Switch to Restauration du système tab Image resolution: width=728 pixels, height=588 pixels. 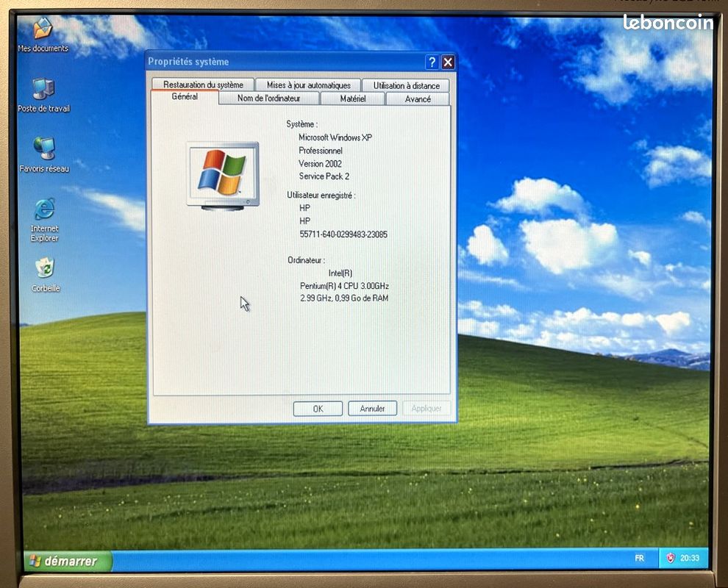tap(203, 85)
